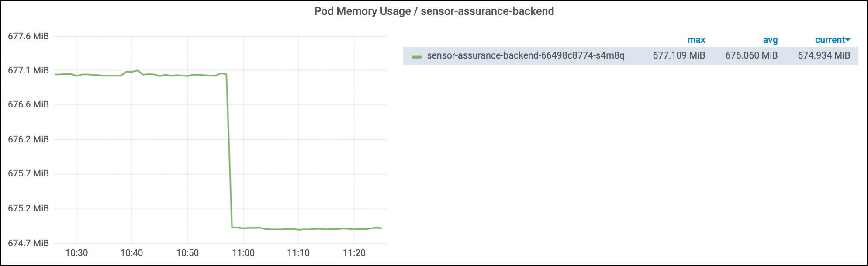Click the current value 674.934 MiB
Screen dimensions: 868x266
[824, 55]
